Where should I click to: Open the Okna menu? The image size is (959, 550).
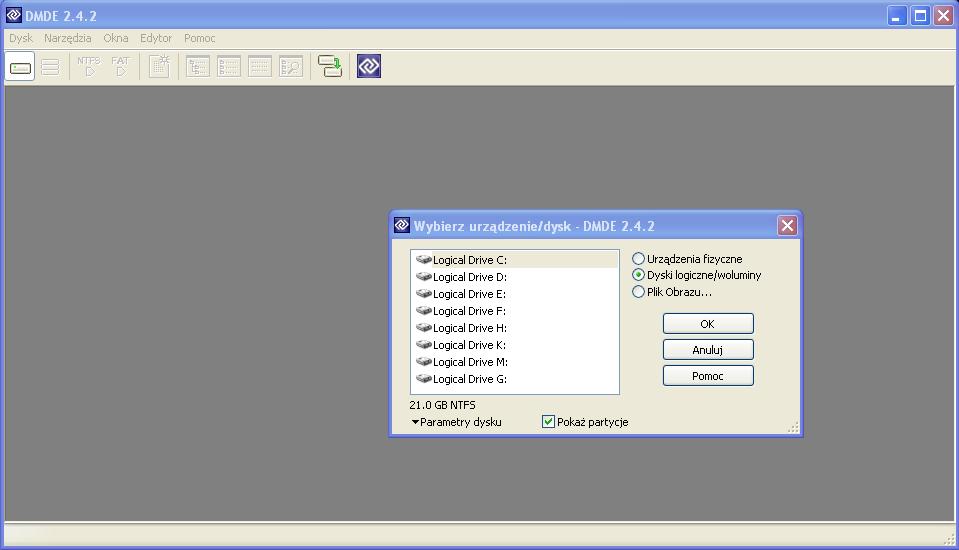pos(116,38)
